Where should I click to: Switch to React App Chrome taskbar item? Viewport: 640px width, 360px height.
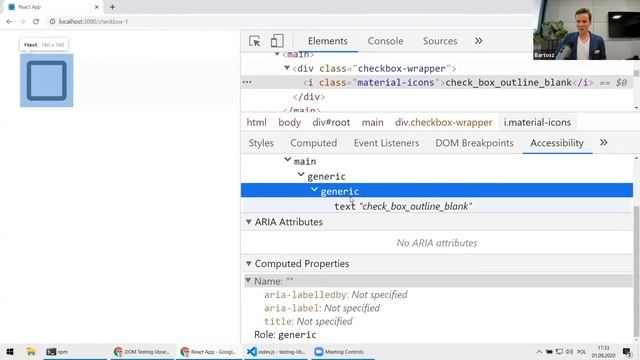[x=208, y=351]
